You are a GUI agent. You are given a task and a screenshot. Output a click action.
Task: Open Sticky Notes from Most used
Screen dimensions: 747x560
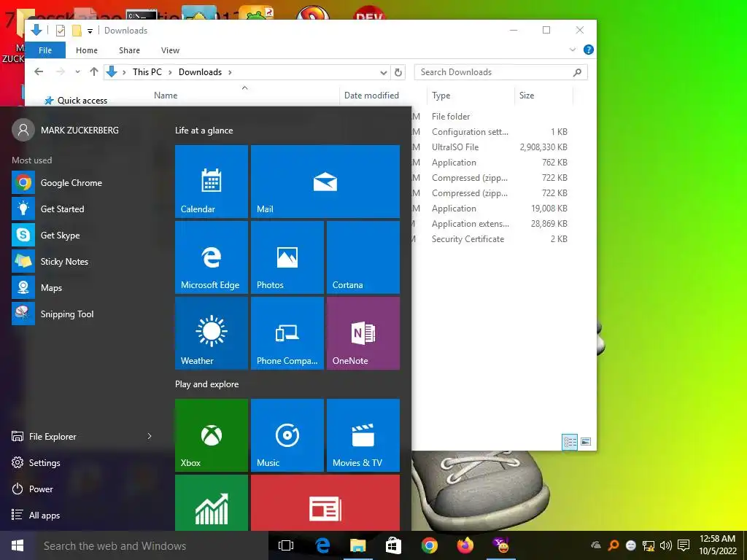pos(86,262)
